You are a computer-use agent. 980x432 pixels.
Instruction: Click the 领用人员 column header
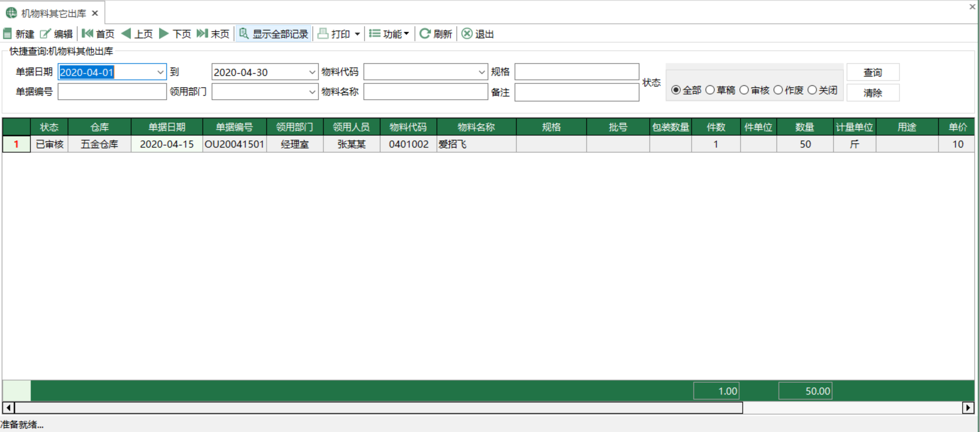(x=351, y=127)
